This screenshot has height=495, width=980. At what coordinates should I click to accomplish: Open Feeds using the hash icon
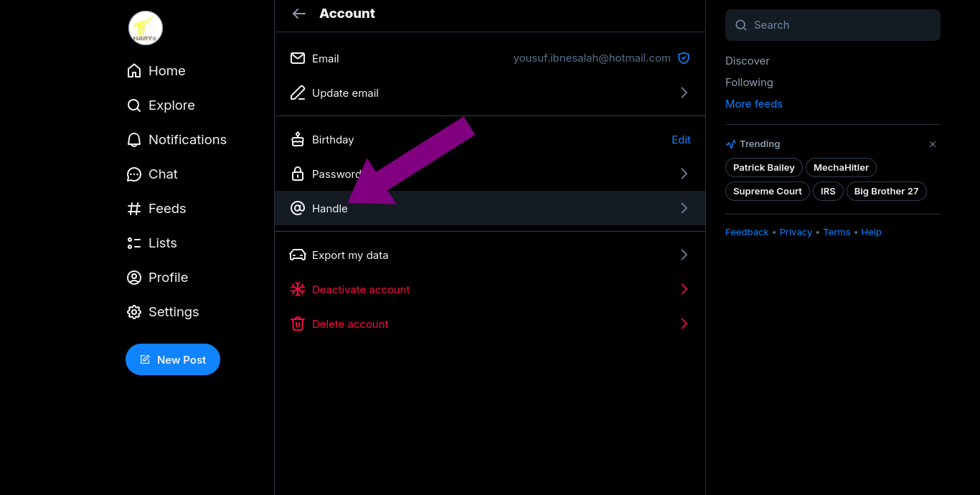tap(134, 209)
